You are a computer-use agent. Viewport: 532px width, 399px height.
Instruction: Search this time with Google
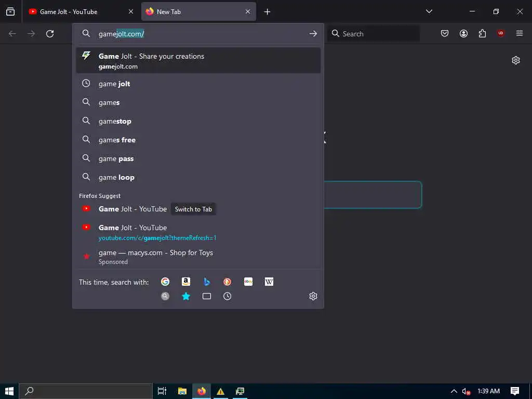coord(165,282)
